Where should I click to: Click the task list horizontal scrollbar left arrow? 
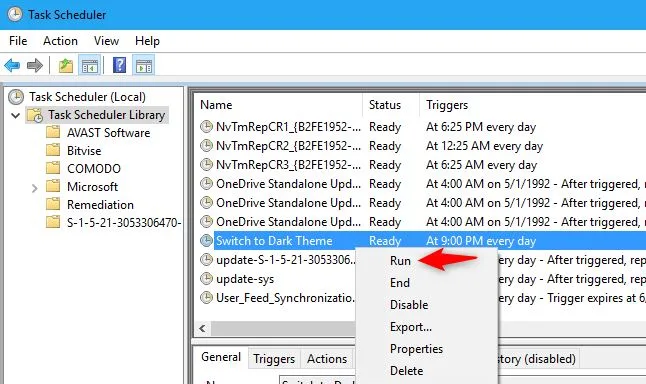(202, 328)
